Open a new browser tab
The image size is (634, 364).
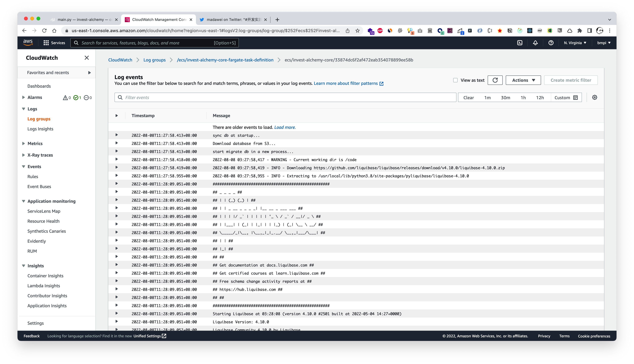point(277,19)
